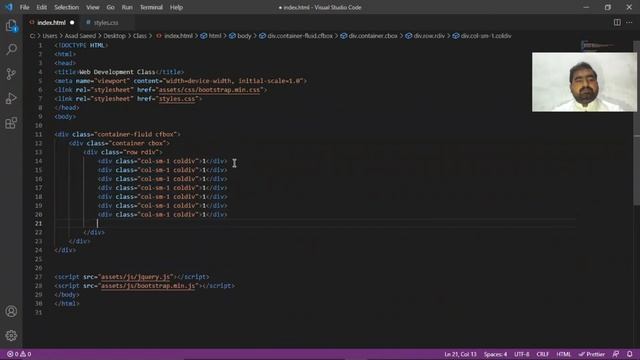Open the View menu
Viewport: 640px width, 360px height.
click(x=93, y=7)
